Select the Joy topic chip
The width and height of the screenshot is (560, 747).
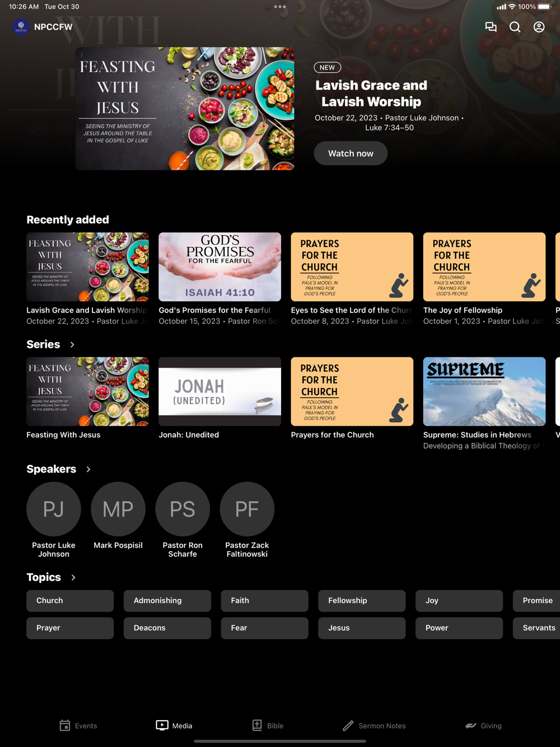[x=459, y=600]
